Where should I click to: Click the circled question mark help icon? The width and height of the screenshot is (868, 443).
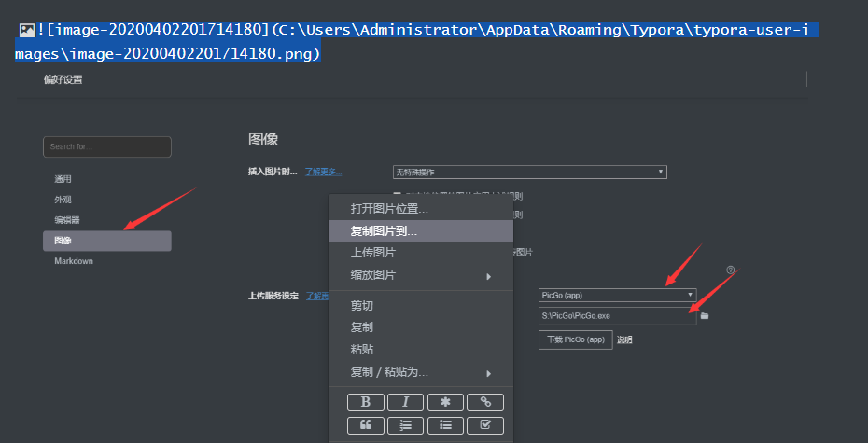point(730,270)
